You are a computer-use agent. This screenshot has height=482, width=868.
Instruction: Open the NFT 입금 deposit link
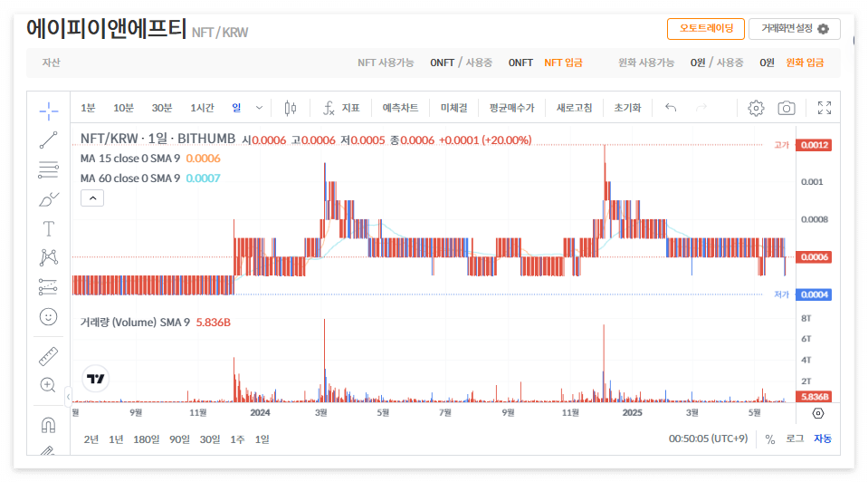[563, 63]
